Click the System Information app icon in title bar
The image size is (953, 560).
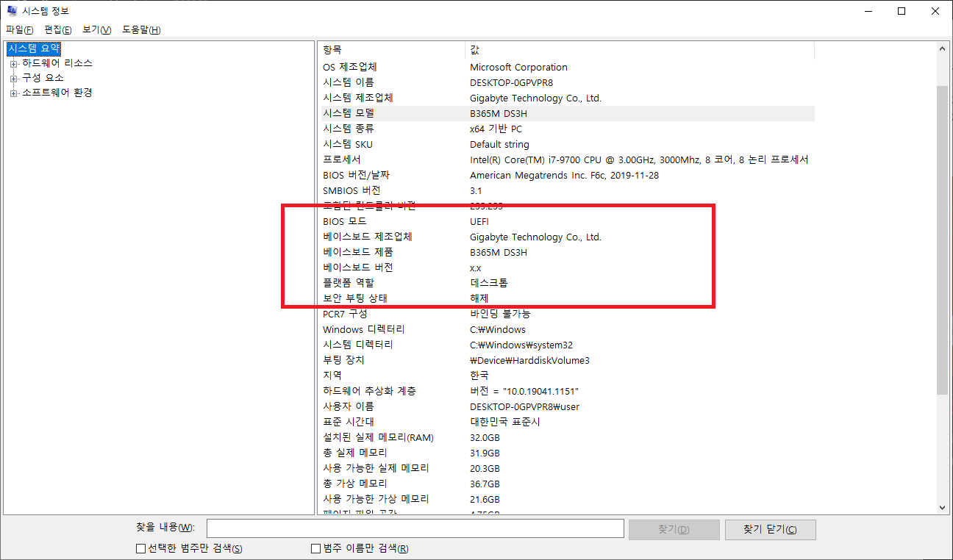coord(10,10)
